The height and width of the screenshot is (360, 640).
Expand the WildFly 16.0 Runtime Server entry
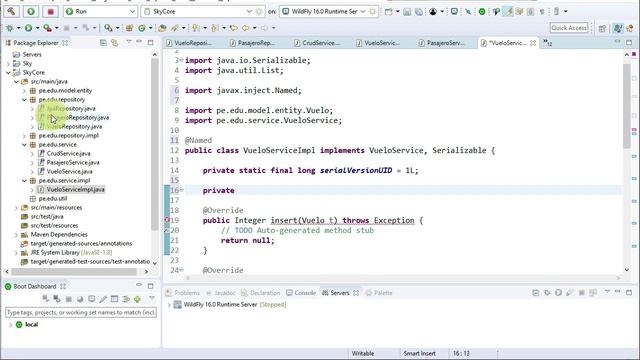pyautogui.click(x=169, y=304)
